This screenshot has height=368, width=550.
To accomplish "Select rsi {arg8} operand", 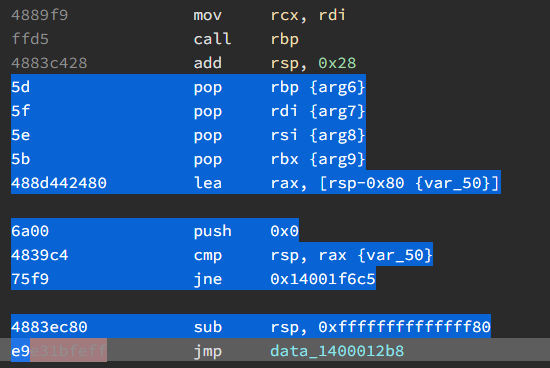I will pyautogui.click(x=318, y=135).
